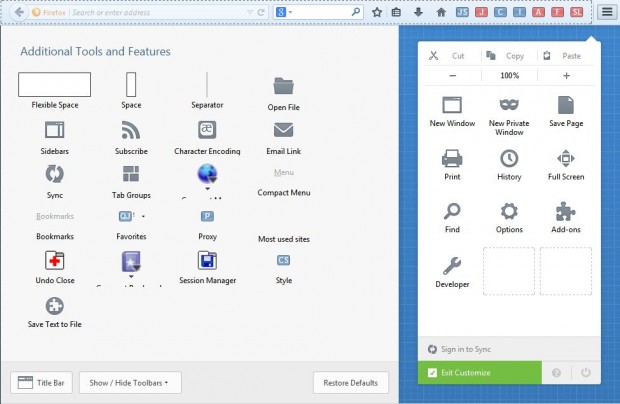Click the Save Text to File icon
620x404 pixels.
(55, 306)
